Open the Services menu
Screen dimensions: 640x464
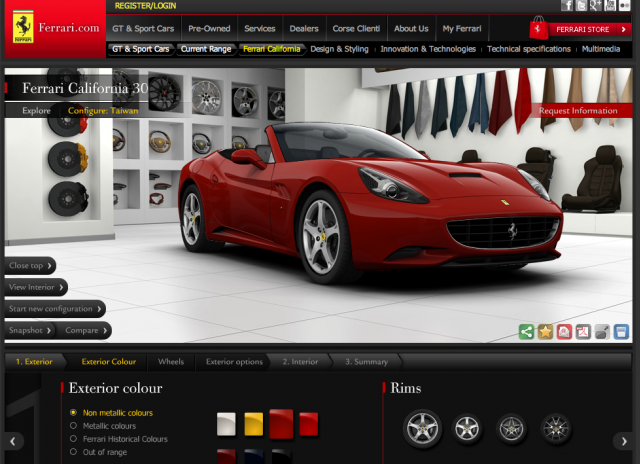pos(260,29)
